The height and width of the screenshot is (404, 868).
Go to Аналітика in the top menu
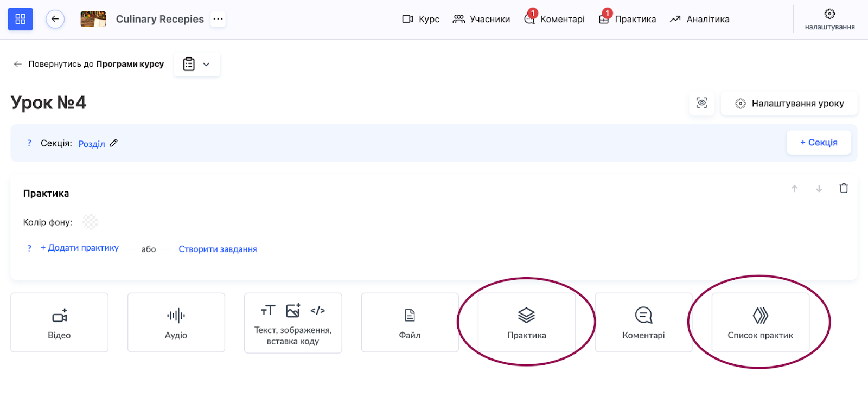click(x=699, y=19)
